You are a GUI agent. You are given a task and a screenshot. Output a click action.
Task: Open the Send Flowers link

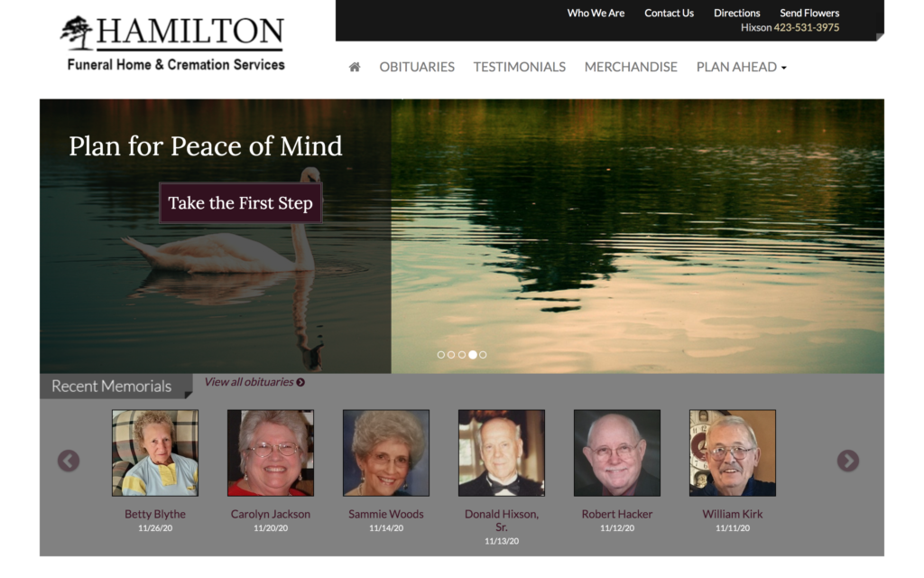click(x=809, y=13)
